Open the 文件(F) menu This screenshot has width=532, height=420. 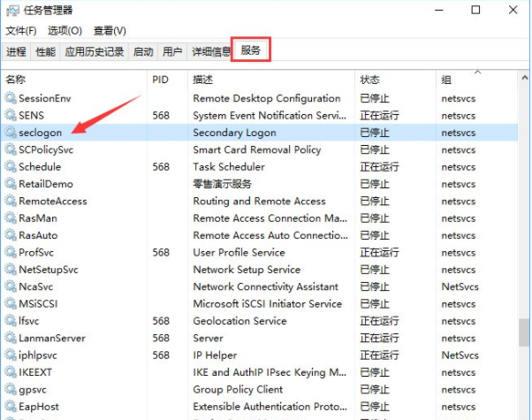tap(20, 31)
